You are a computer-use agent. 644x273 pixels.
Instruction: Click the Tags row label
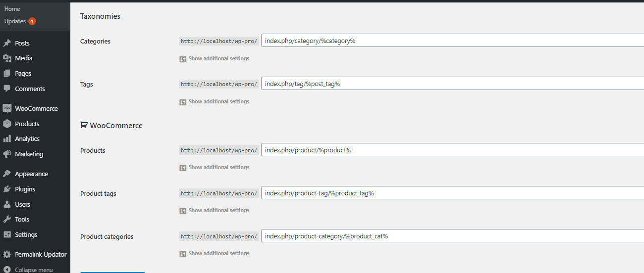[x=87, y=85]
